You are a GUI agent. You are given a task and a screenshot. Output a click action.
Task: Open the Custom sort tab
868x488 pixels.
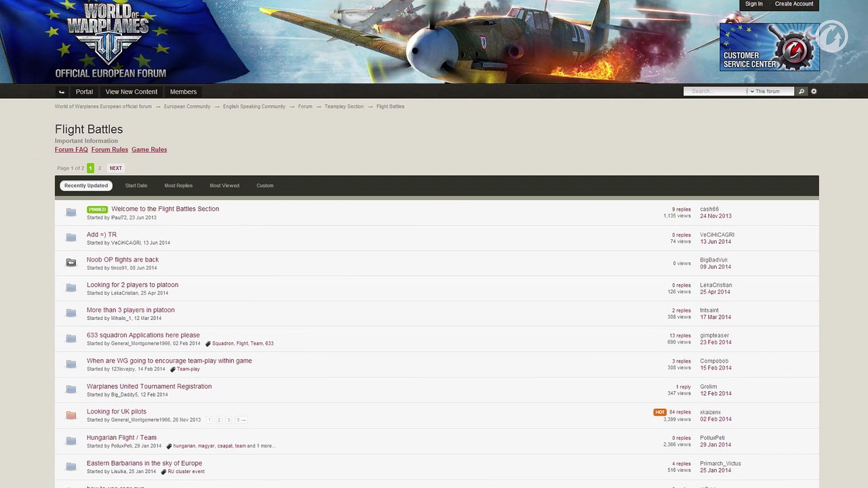coord(265,186)
